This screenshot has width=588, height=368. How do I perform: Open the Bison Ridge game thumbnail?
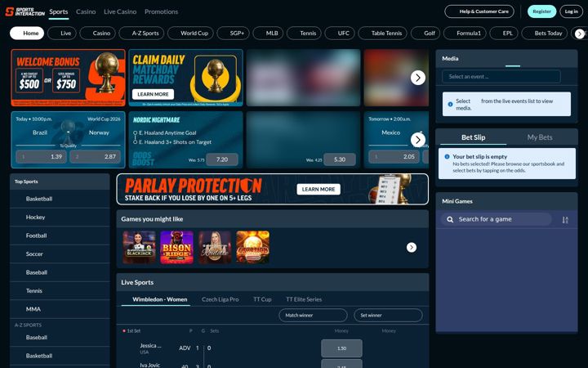176,247
